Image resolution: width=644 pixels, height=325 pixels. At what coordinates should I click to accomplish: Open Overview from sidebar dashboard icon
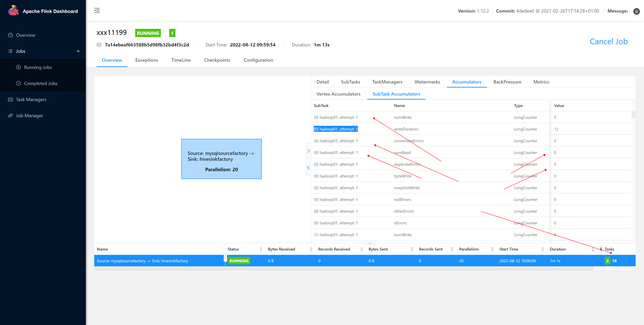coord(10,35)
